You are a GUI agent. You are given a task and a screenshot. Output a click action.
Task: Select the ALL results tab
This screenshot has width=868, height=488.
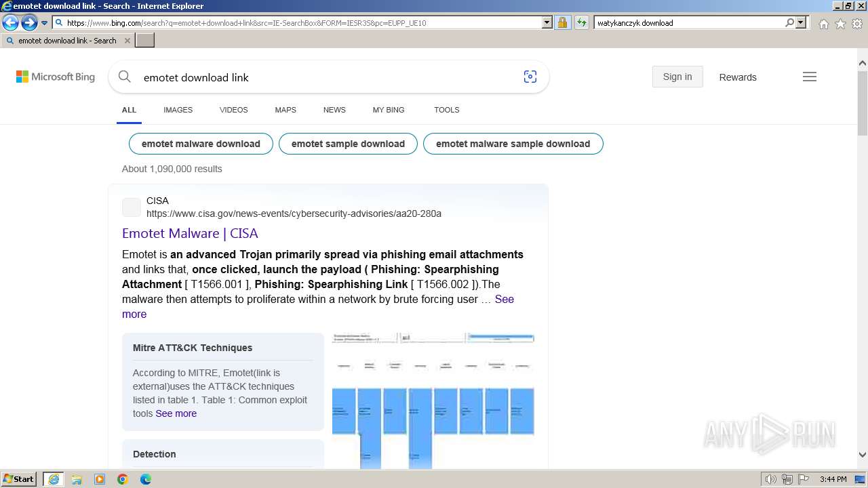tap(129, 110)
